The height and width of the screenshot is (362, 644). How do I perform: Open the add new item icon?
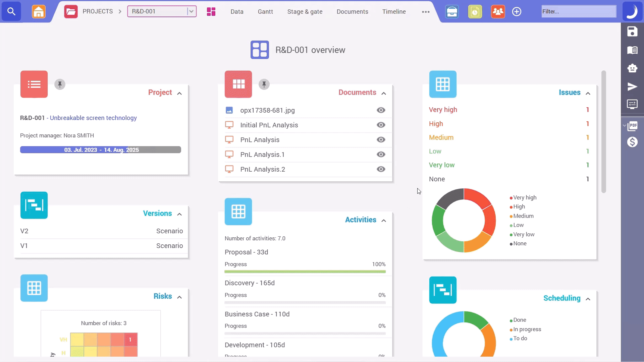pos(518,11)
